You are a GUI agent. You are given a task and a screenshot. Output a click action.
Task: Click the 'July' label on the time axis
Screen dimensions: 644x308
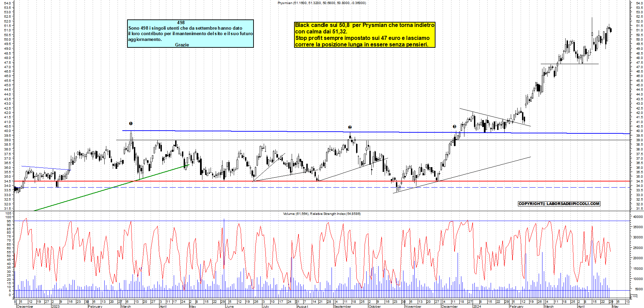pos(266,306)
